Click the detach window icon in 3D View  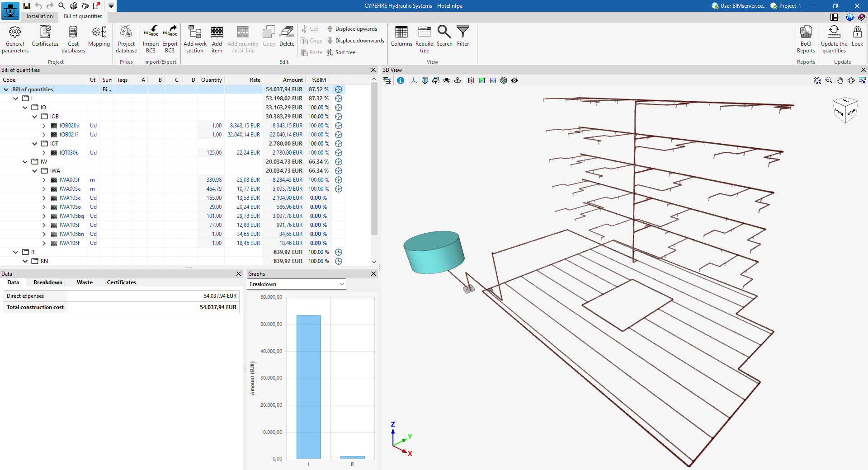coord(863,80)
